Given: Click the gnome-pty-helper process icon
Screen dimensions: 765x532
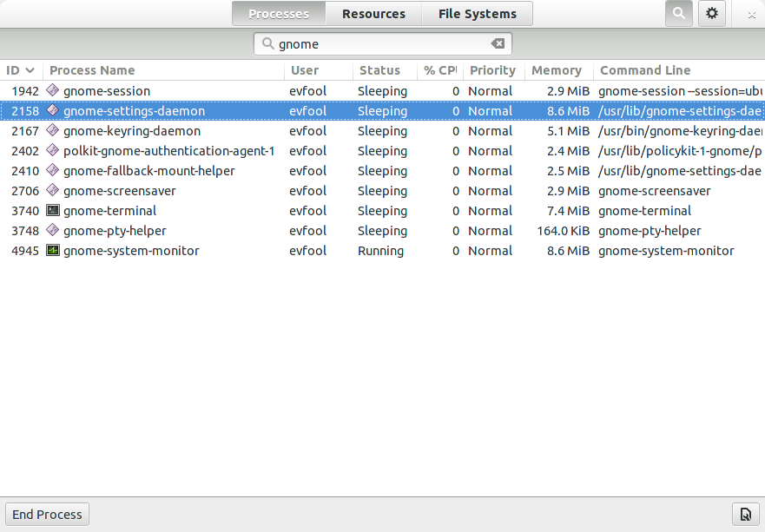Looking at the screenshot, I should pos(53,230).
